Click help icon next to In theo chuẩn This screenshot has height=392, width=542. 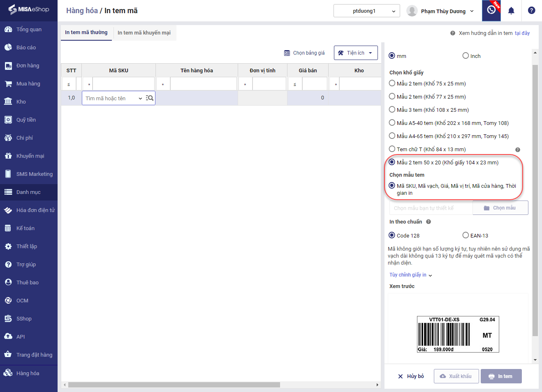(x=429, y=222)
